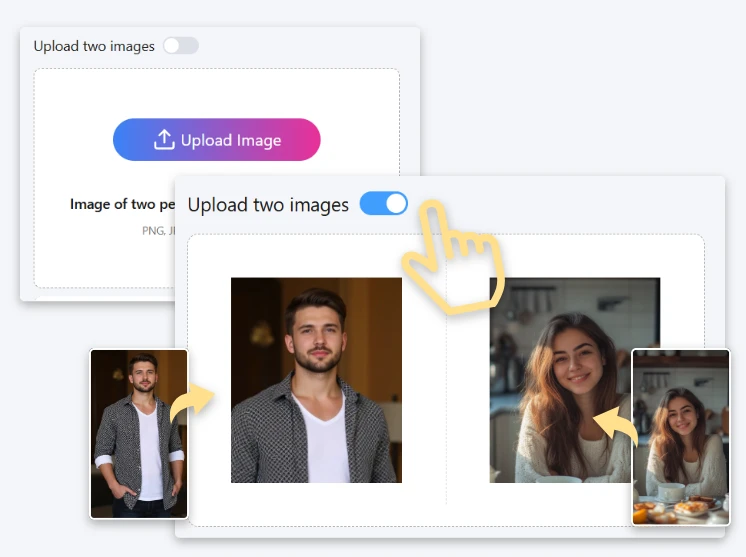Click the back panel 'Upload two images' label
This screenshot has height=557, width=746.
tap(94, 46)
